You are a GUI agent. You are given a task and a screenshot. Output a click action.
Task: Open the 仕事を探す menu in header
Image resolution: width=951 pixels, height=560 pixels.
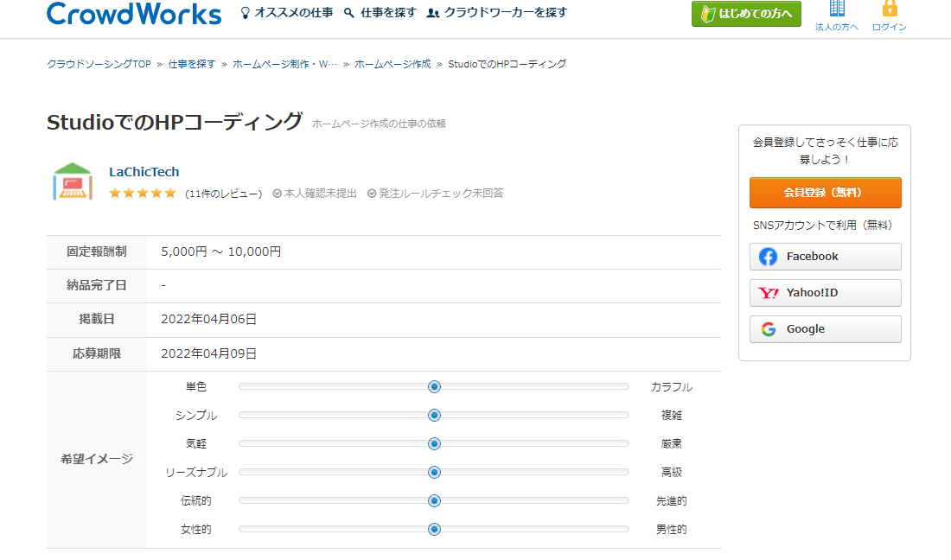(x=380, y=13)
